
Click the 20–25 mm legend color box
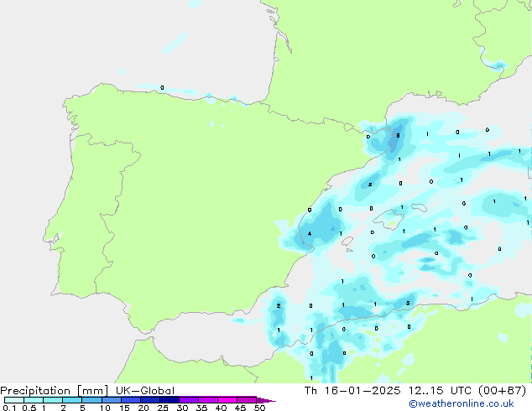pos(149,400)
